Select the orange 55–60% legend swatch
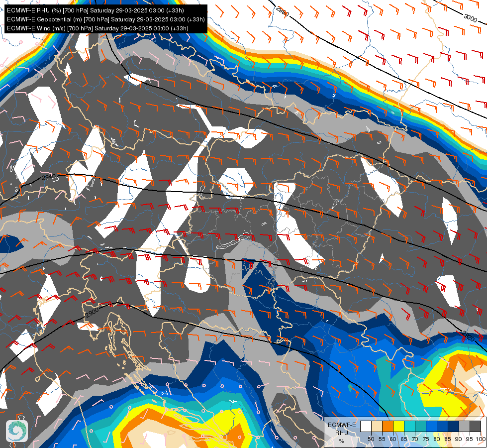Viewport: 487px width, 448px height. click(x=388, y=426)
